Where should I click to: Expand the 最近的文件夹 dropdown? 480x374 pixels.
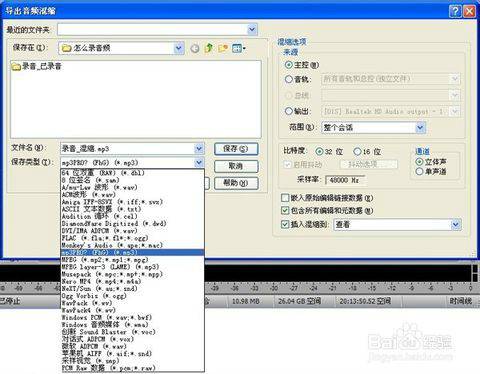(252, 30)
